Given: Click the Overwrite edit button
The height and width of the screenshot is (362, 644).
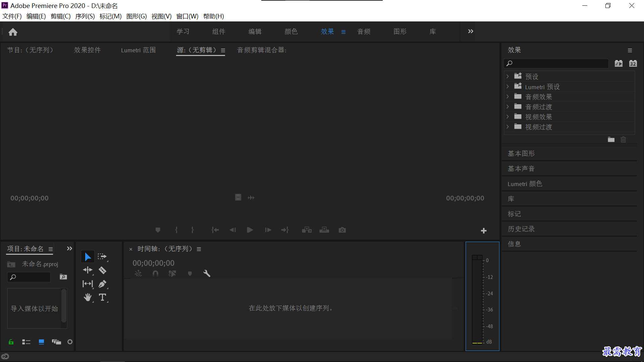Looking at the screenshot, I should point(324,230).
